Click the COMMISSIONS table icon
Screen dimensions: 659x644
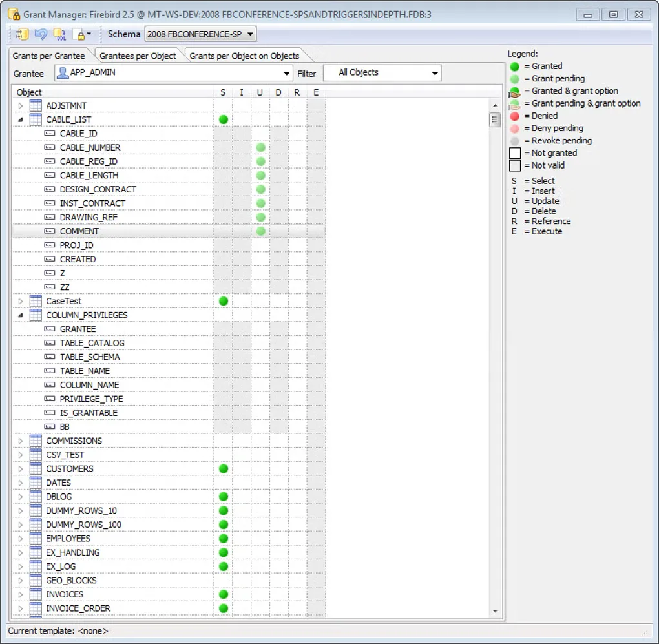click(x=36, y=441)
